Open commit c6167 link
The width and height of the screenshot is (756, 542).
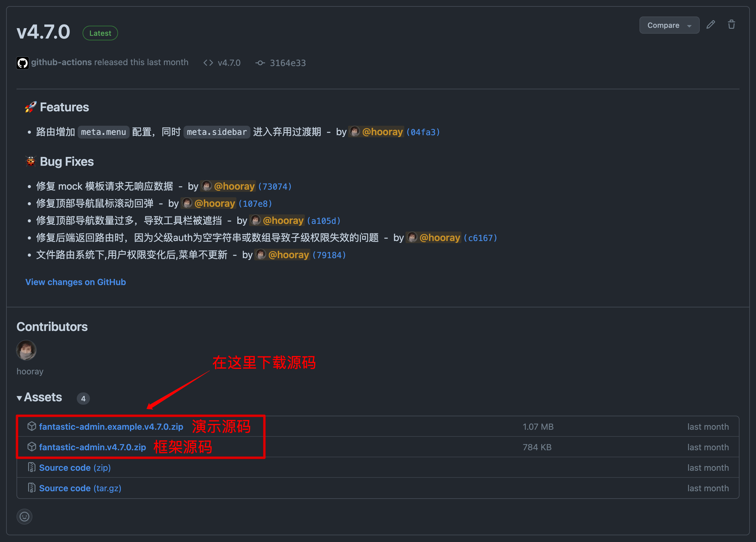(480, 238)
